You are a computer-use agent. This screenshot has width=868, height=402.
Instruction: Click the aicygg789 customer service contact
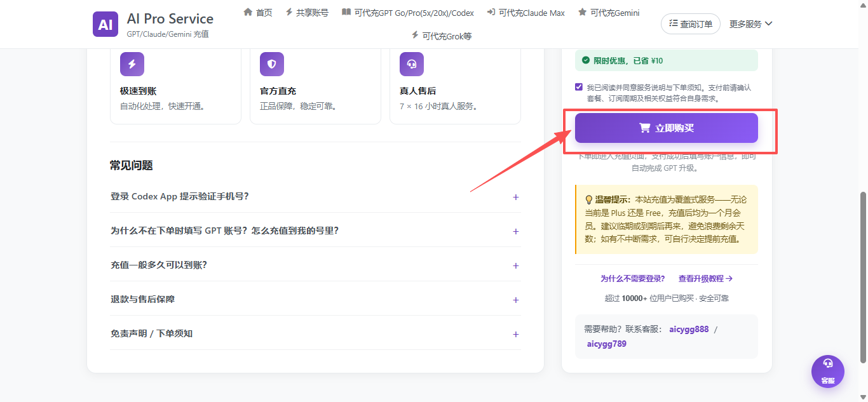pyautogui.click(x=607, y=344)
